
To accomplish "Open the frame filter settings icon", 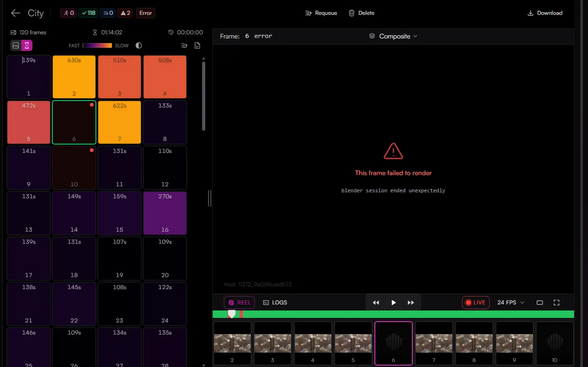I will (x=184, y=45).
